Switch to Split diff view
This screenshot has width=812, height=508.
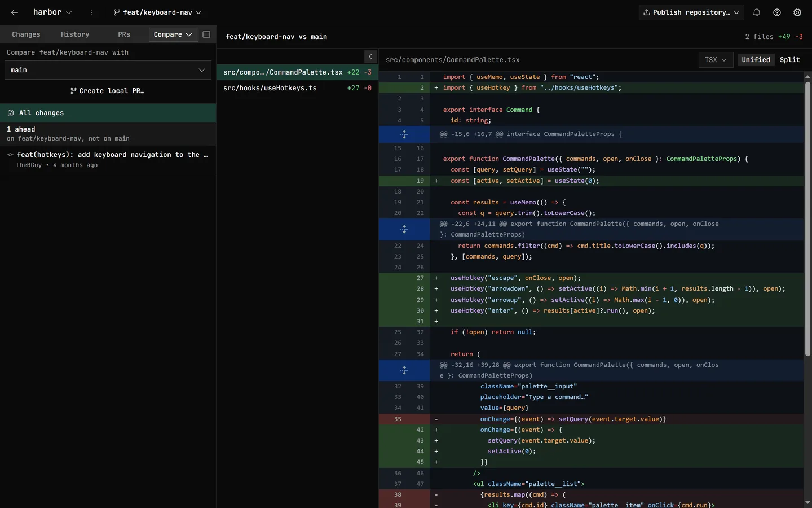pos(790,60)
